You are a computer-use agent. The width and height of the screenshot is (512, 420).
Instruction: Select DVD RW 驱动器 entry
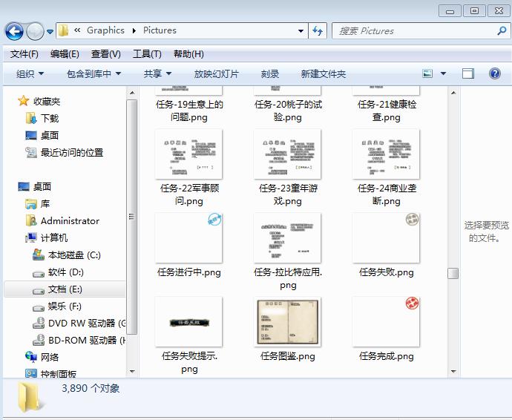click(x=87, y=323)
